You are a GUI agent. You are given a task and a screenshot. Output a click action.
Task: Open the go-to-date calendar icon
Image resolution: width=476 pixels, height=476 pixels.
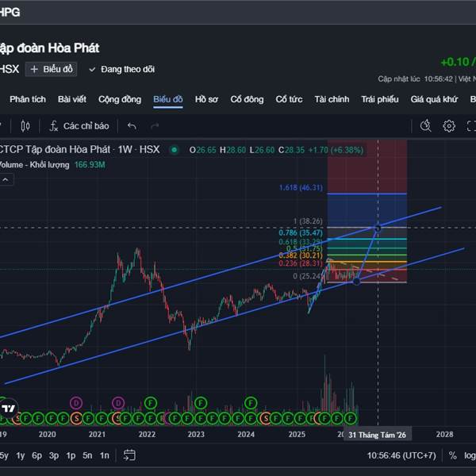129,455
